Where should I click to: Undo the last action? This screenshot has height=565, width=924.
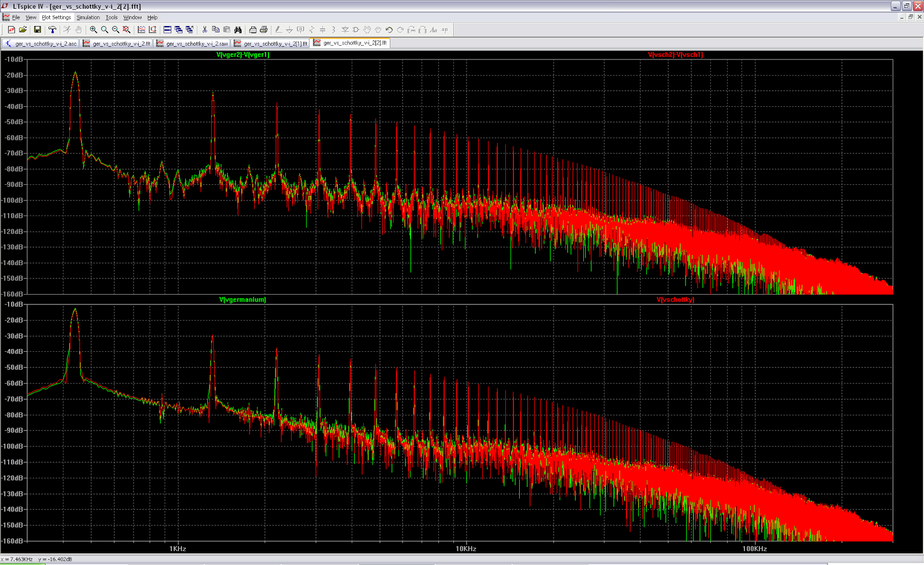(388, 29)
